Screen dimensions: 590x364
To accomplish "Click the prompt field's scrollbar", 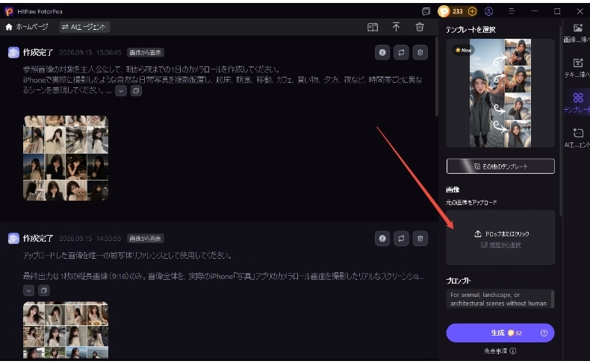I will pos(553,299).
